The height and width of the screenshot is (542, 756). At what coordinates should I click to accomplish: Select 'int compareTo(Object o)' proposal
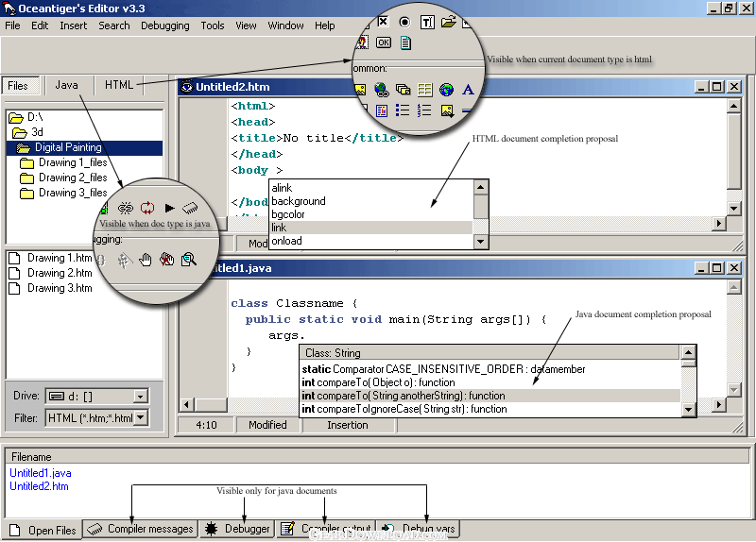tap(490, 382)
